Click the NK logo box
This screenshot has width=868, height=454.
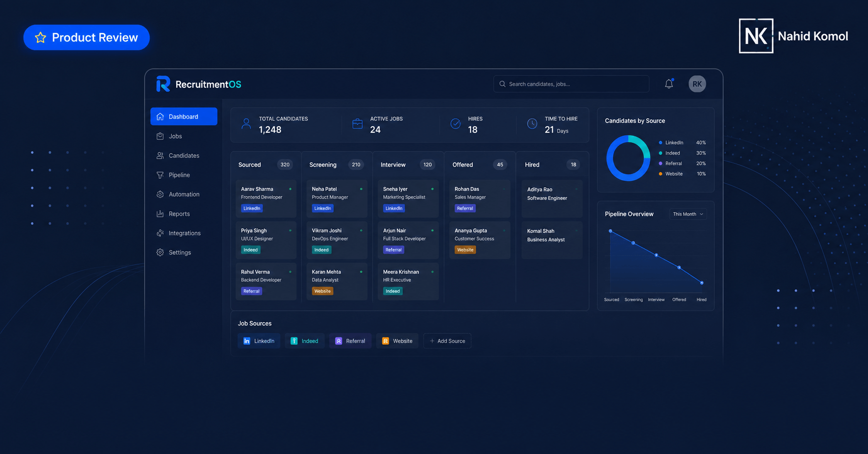[756, 36]
